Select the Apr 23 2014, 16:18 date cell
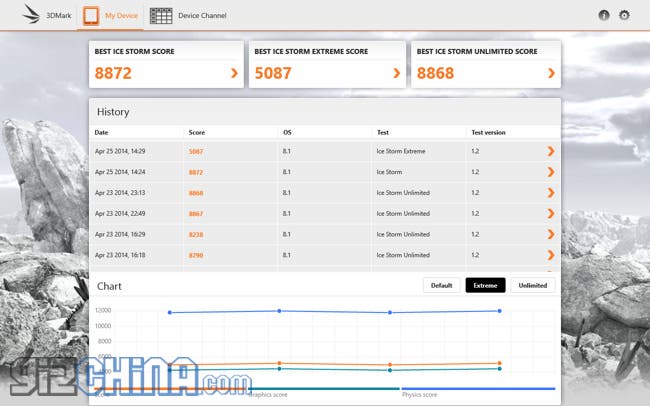This screenshot has width=650, height=406. [x=120, y=255]
